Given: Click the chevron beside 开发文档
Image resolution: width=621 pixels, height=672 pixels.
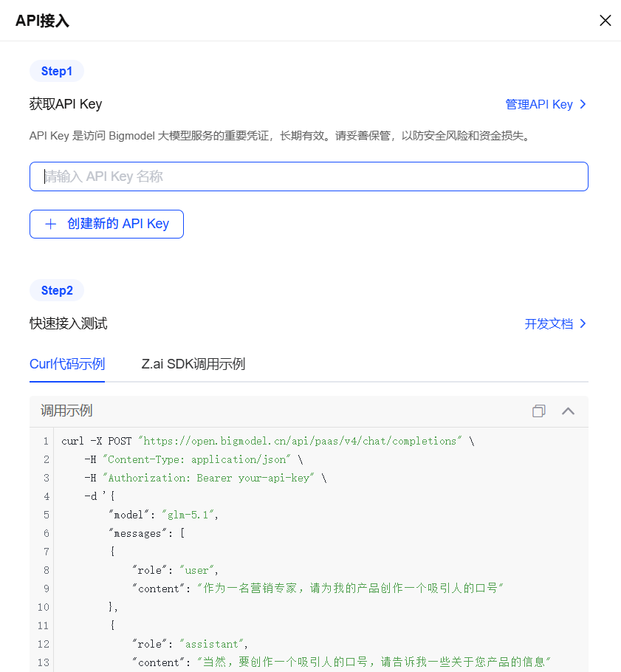Looking at the screenshot, I should 583,323.
